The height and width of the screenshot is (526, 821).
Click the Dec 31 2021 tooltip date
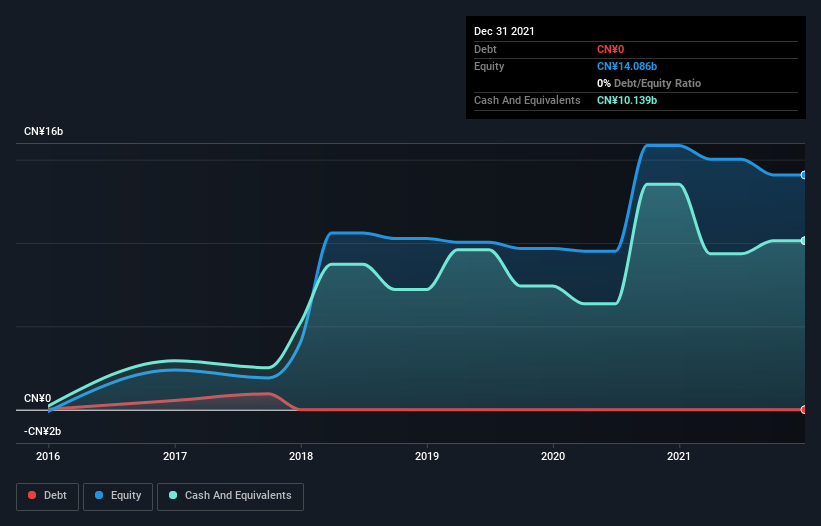(x=504, y=31)
